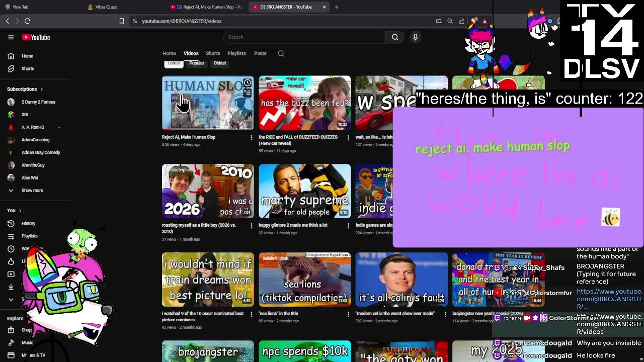Image resolution: width=644 pixels, height=362 pixels.
Task: Reload the page with refresh icon
Action: tap(27, 21)
